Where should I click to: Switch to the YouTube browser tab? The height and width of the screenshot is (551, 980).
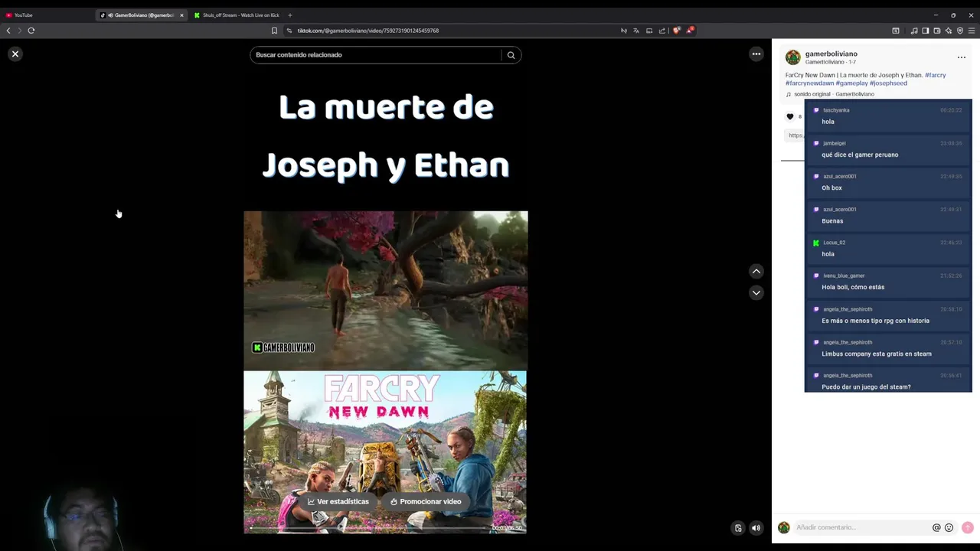[x=46, y=15]
